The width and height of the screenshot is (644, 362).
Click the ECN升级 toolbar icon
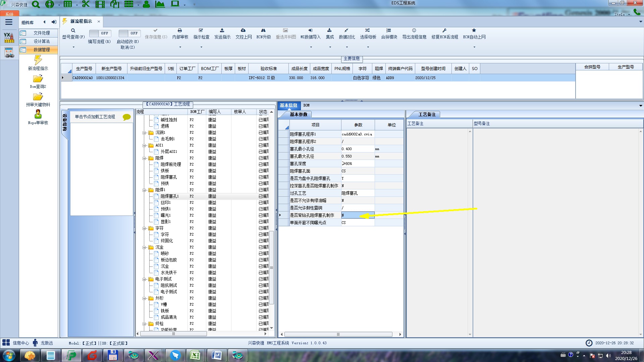[x=263, y=31]
